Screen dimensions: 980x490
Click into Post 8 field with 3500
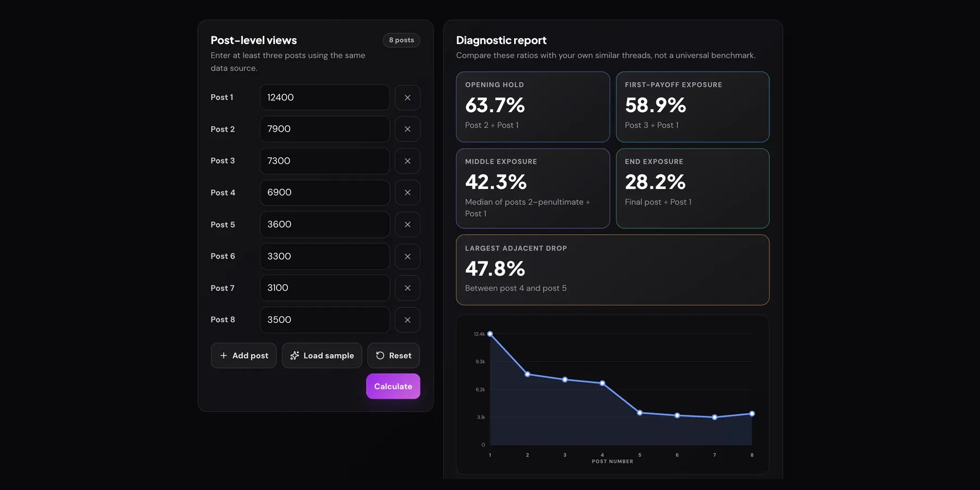[x=324, y=320]
